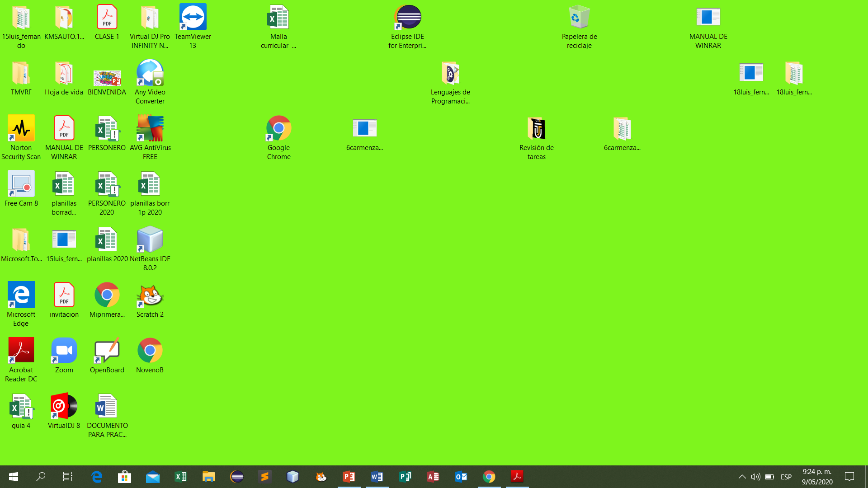The width and height of the screenshot is (868, 488).
Task: Open Sublime Text from taskbar
Action: pos(264,477)
